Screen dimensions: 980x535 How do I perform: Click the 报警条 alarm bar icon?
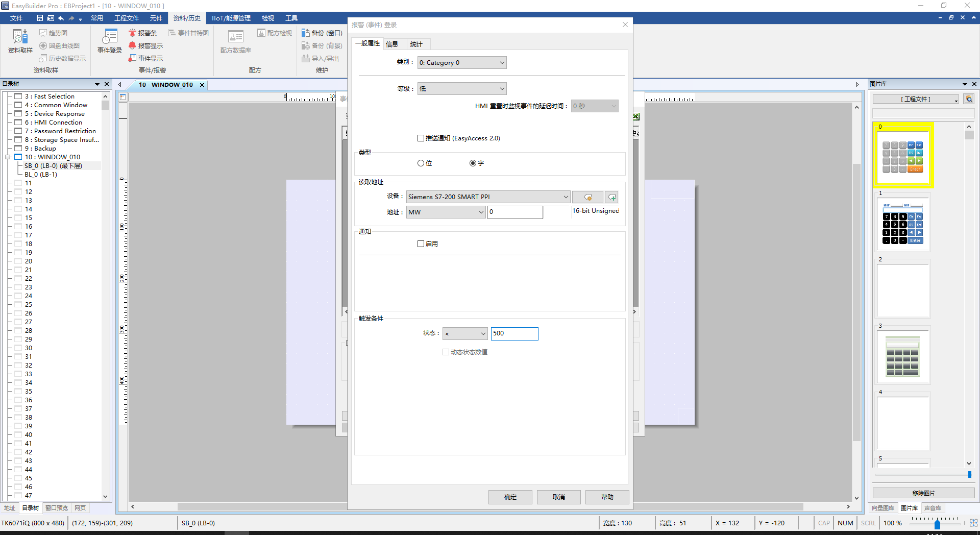(132, 33)
